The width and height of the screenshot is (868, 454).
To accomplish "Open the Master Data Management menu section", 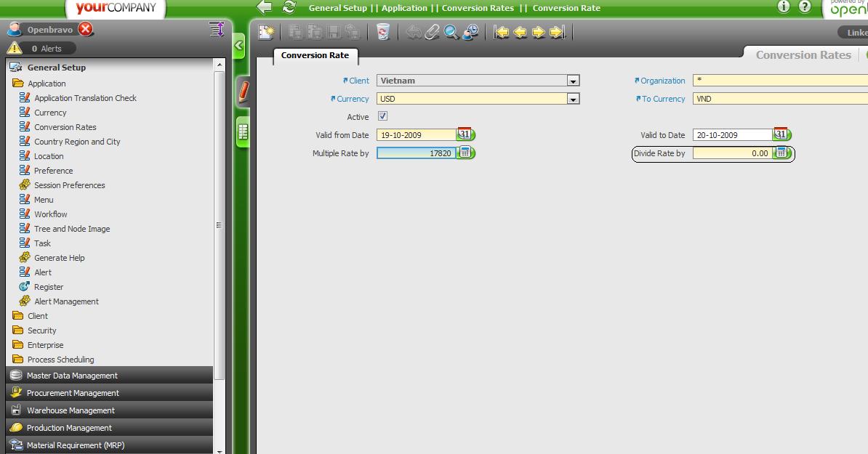I will (72, 376).
